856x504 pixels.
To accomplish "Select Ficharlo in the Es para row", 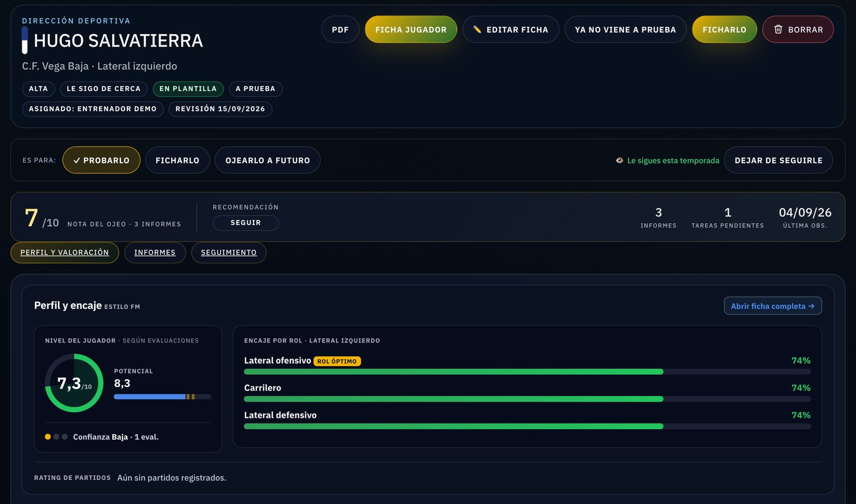I will pos(177,160).
